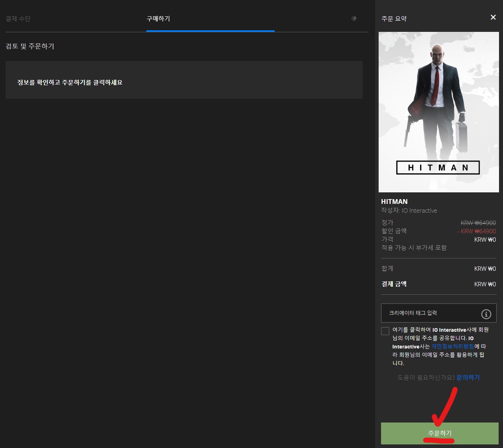Screen dimensions: 503x448
Task: Click the 합계 subtotal label
Action: pos(387,268)
